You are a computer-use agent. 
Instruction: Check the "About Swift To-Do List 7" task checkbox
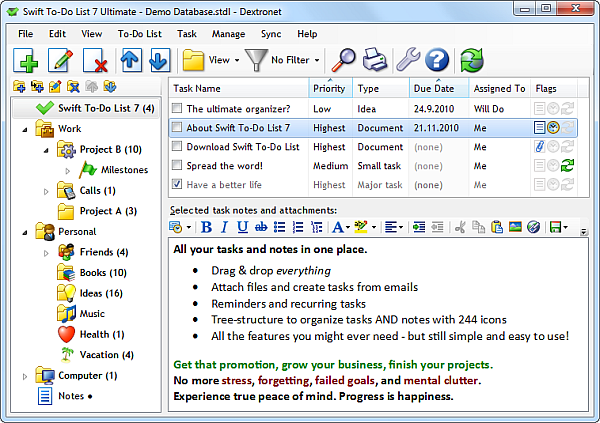coord(177,127)
